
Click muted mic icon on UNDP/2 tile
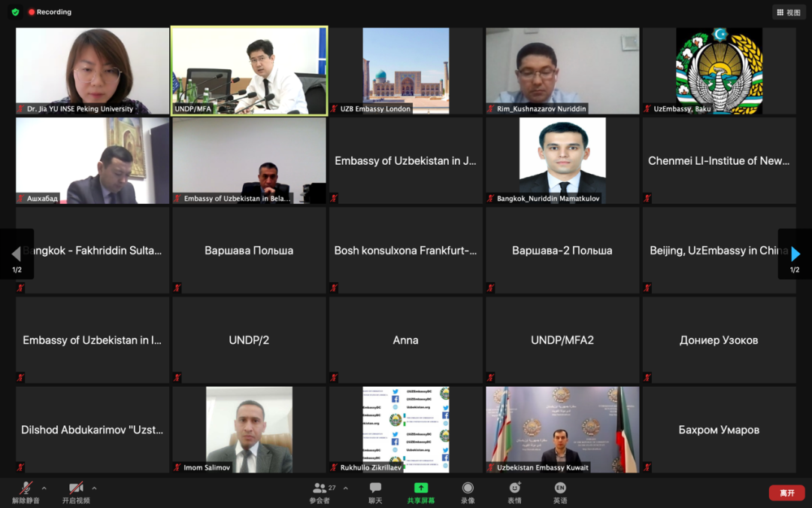pyautogui.click(x=177, y=377)
